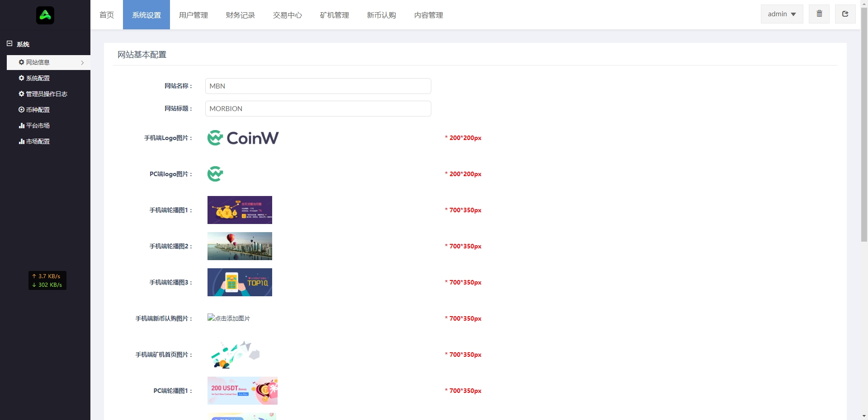
Task: Focus the 网站标题 field containing MORBION
Action: coord(318,108)
